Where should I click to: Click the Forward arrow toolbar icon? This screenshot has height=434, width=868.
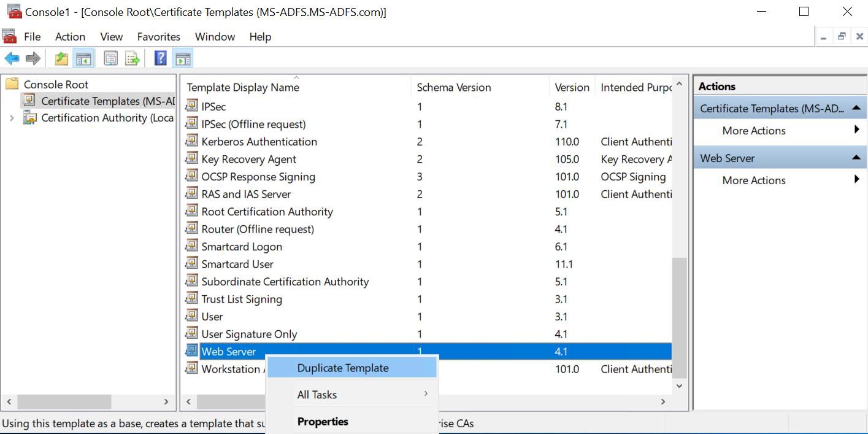click(x=33, y=58)
